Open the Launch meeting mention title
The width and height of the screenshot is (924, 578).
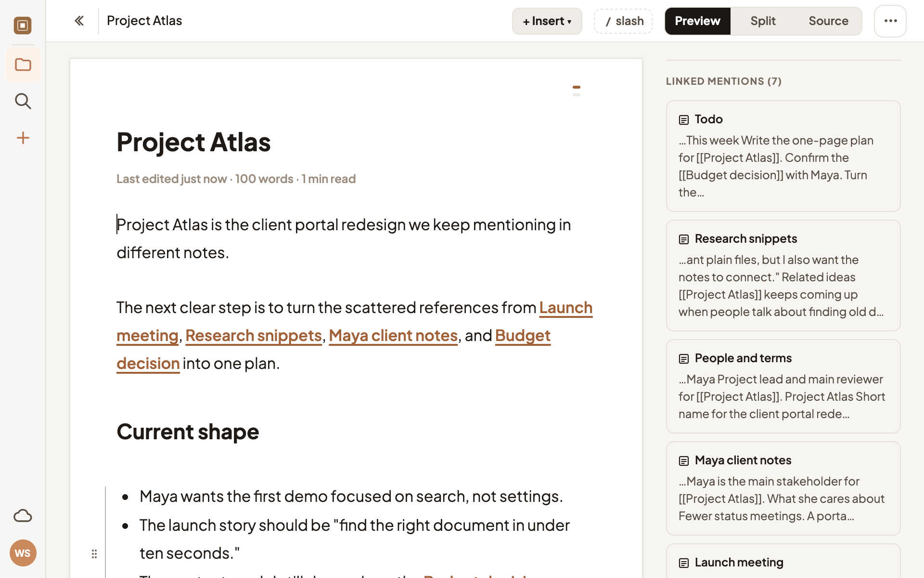(x=739, y=563)
